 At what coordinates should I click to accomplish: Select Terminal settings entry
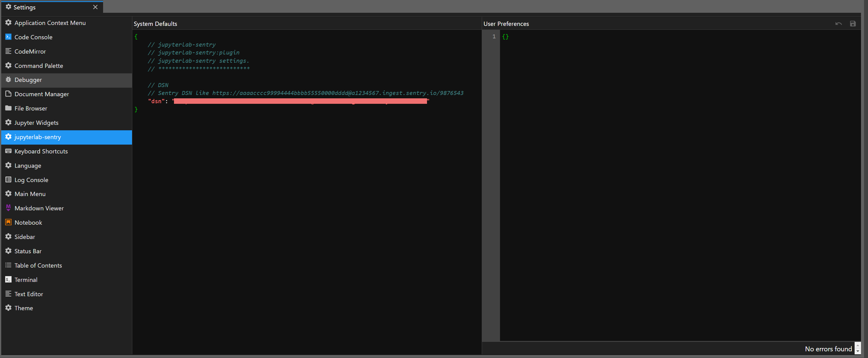pyautogui.click(x=67, y=280)
